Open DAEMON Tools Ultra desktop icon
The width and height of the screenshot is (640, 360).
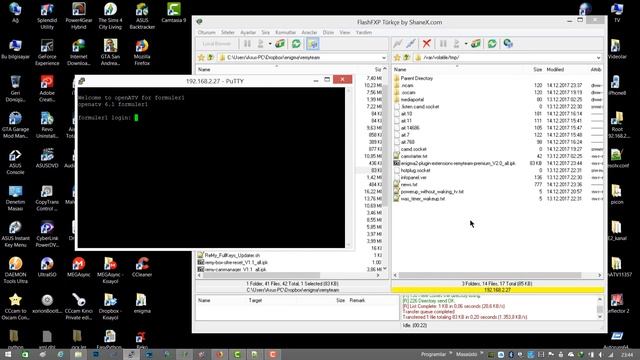pos(15,270)
